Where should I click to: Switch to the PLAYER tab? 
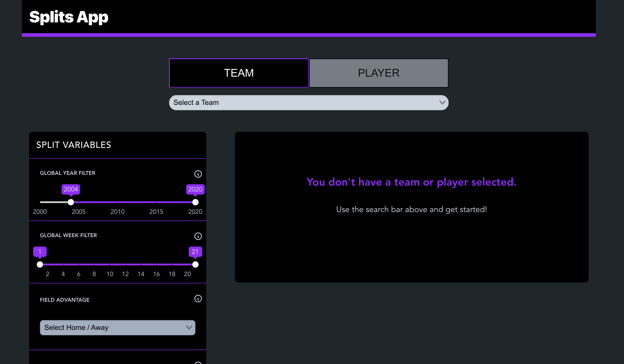coord(379,73)
